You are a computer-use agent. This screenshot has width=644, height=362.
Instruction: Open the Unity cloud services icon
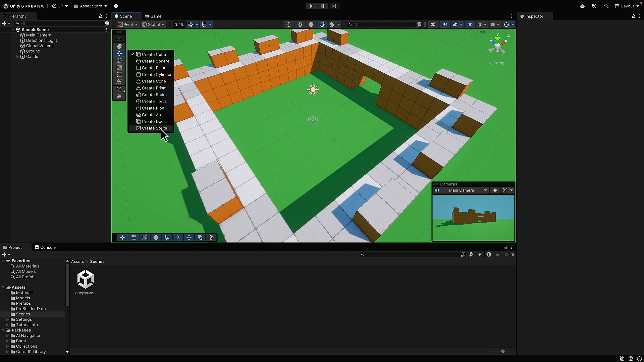pos(583,6)
